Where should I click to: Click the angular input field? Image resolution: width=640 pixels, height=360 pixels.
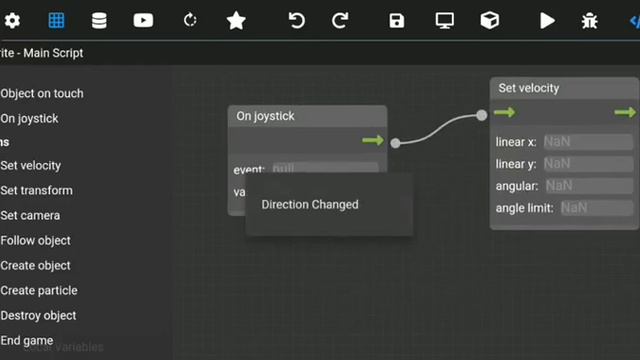pos(589,186)
